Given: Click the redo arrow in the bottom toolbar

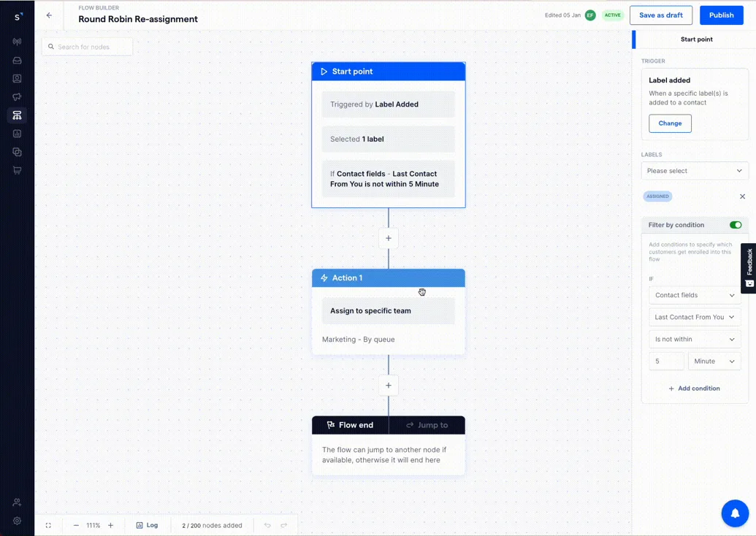Looking at the screenshot, I should pyautogui.click(x=284, y=525).
